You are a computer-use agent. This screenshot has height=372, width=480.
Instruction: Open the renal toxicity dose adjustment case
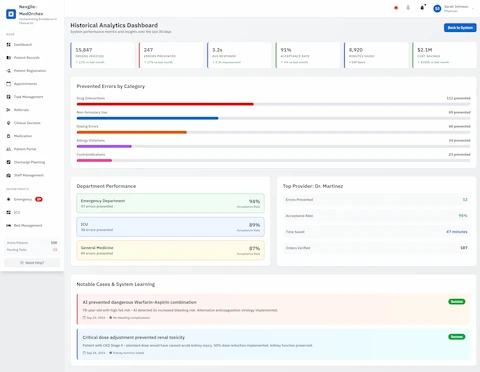coord(273,344)
